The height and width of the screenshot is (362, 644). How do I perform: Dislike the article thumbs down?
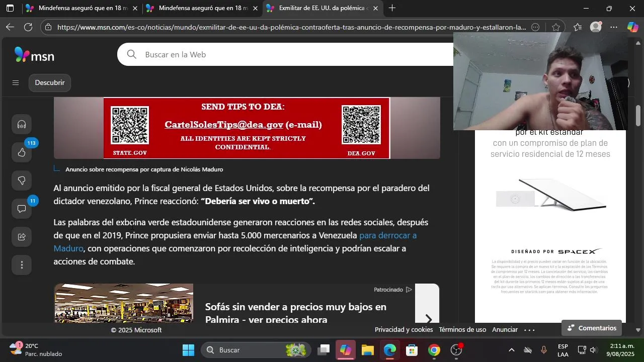point(22,180)
